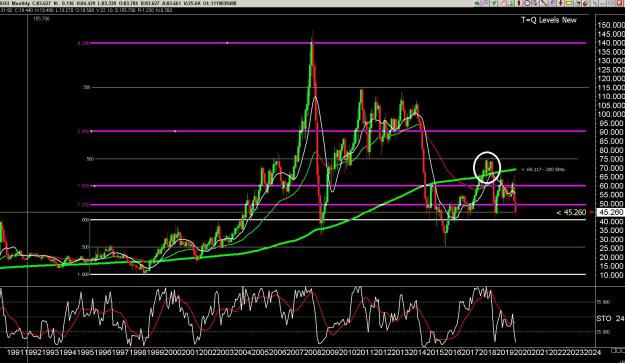Select the diagonal trend line drawing tool
This screenshot has height=363, width=625.
coord(544,3)
